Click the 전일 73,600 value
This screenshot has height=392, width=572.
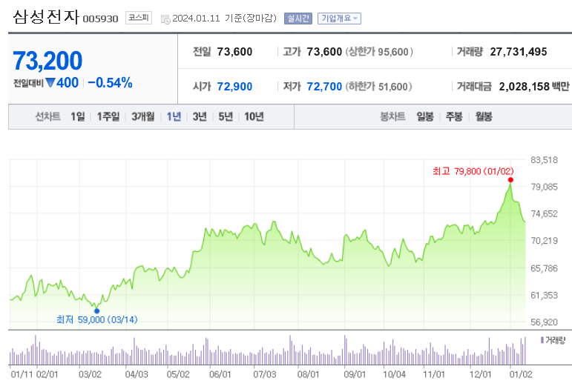234,52
